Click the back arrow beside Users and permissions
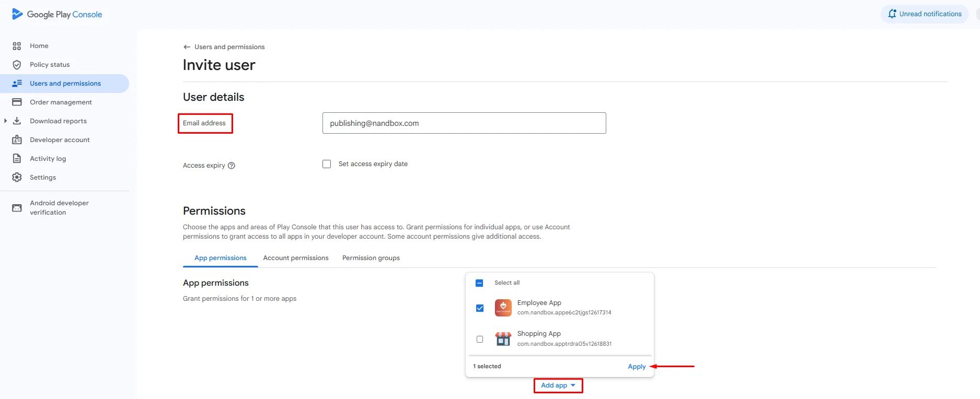This screenshot has width=980, height=399. pyautogui.click(x=187, y=47)
